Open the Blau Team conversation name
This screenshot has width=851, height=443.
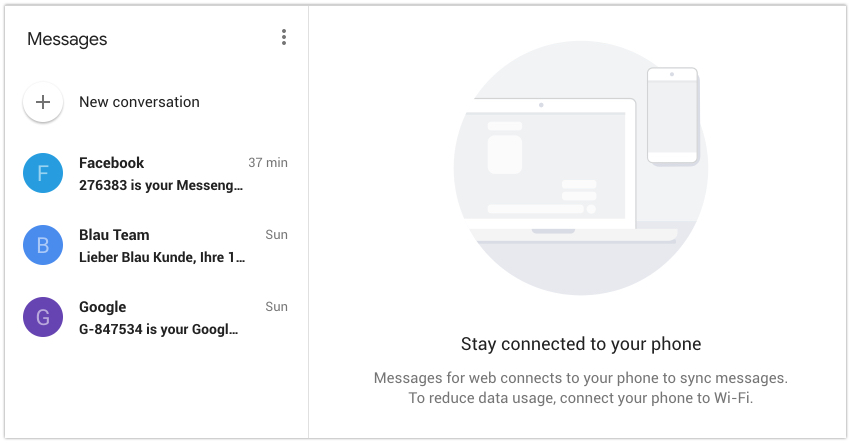(114, 235)
